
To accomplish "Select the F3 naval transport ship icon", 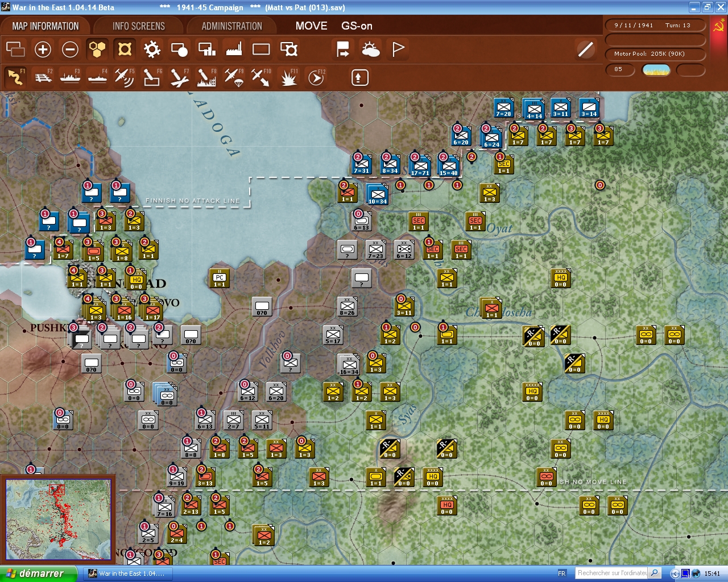I will 70,77.
